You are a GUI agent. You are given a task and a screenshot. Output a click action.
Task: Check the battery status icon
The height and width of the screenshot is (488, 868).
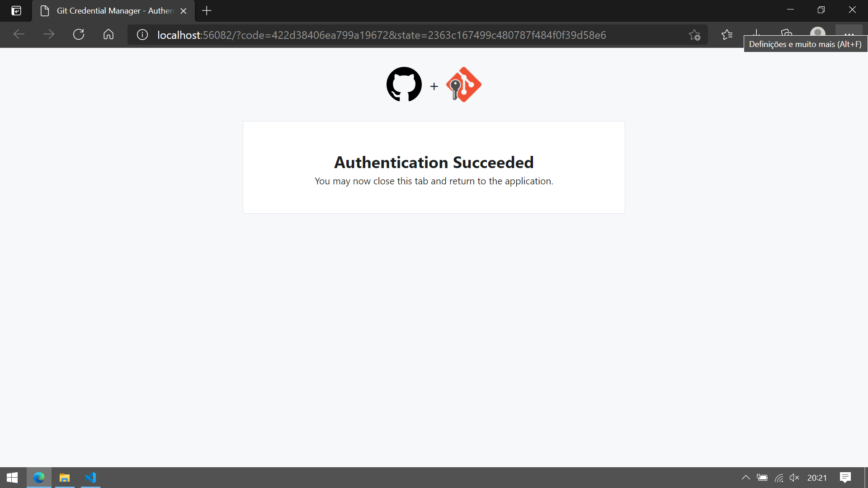(762, 478)
